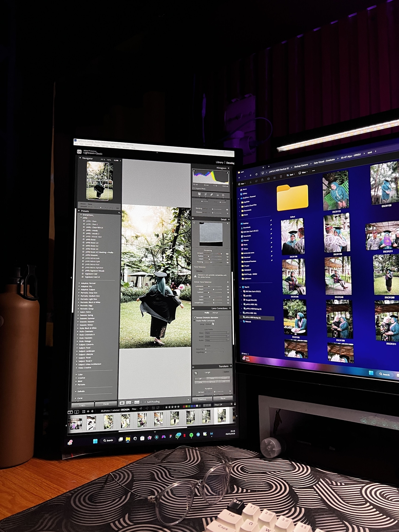Click the Grid view icon above filmstrip
The height and width of the screenshot is (532, 399).
[84, 411]
